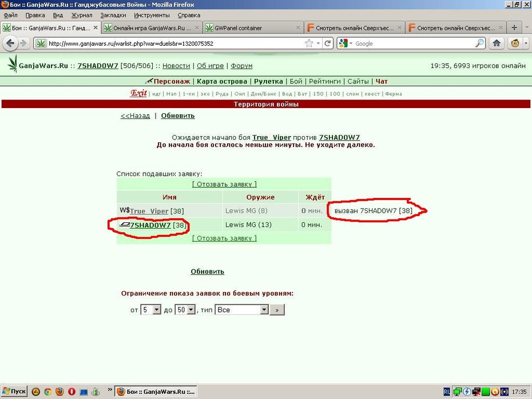The width and height of the screenshot is (532, 399).
Task: Open Opera from the quick launch bar
Action: [72, 392]
